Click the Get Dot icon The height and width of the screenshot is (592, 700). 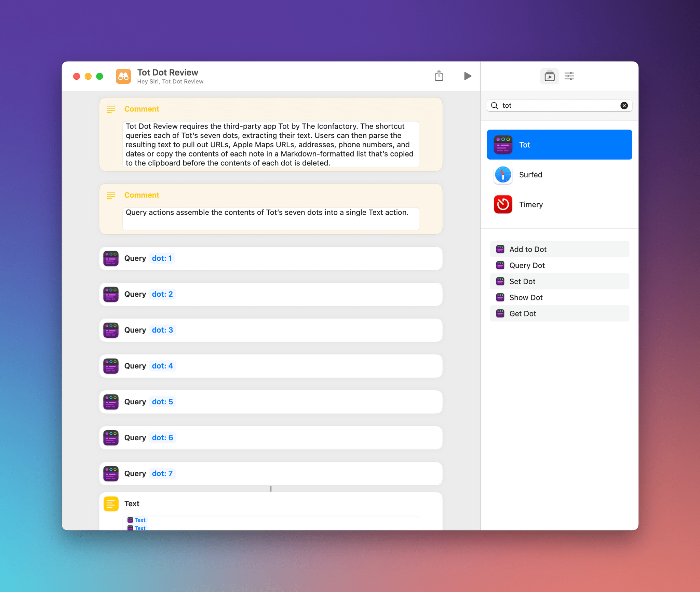click(500, 313)
